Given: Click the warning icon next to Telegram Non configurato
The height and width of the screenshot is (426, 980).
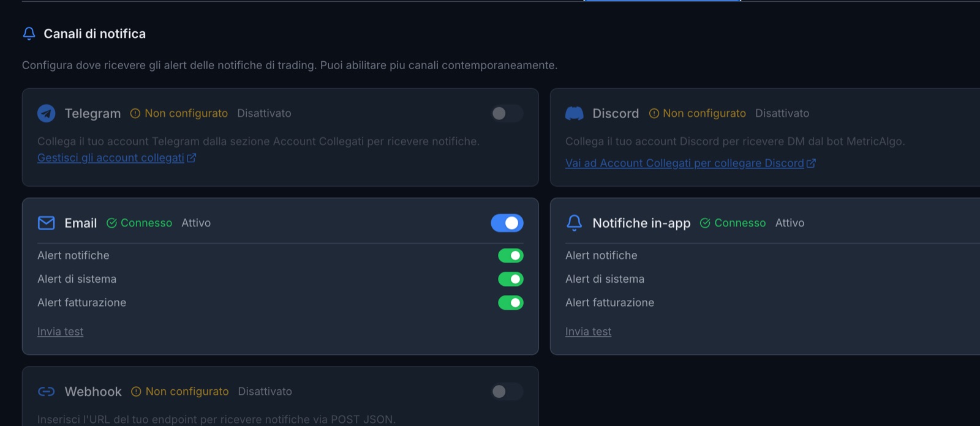Looking at the screenshot, I should coord(135,113).
